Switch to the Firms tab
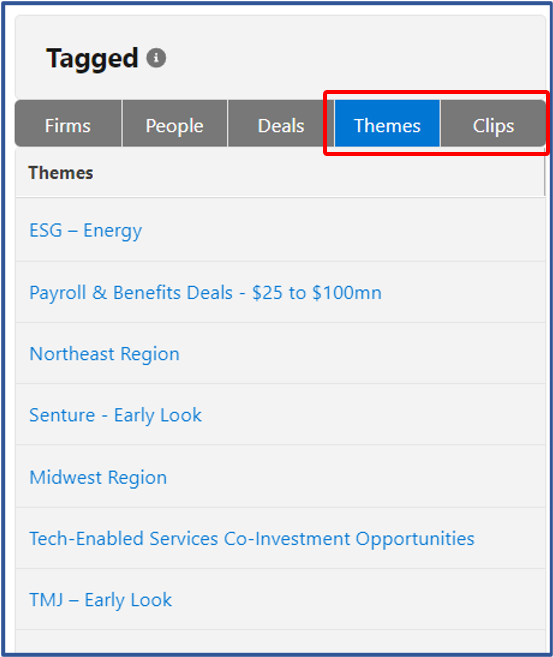This screenshot has height=657, width=553. (x=68, y=124)
